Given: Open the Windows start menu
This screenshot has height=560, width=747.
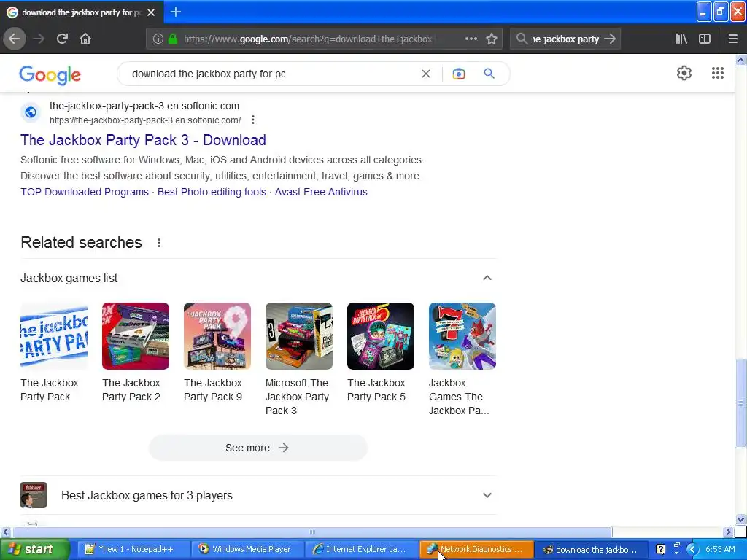Looking at the screenshot, I should pyautogui.click(x=34, y=549).
